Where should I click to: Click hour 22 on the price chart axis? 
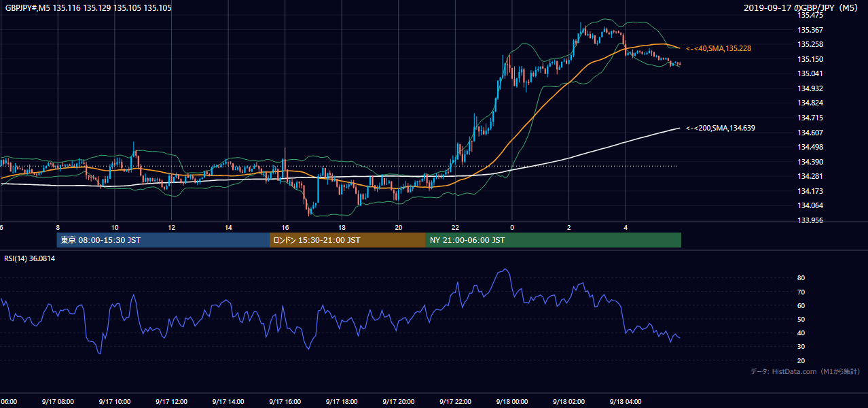click(455, 228)
